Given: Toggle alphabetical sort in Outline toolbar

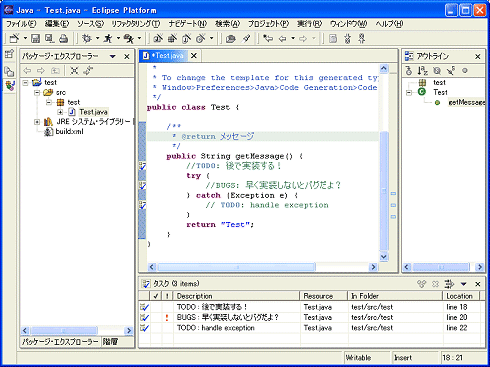Looking at the screenshot, I should [x=423, y=70].
